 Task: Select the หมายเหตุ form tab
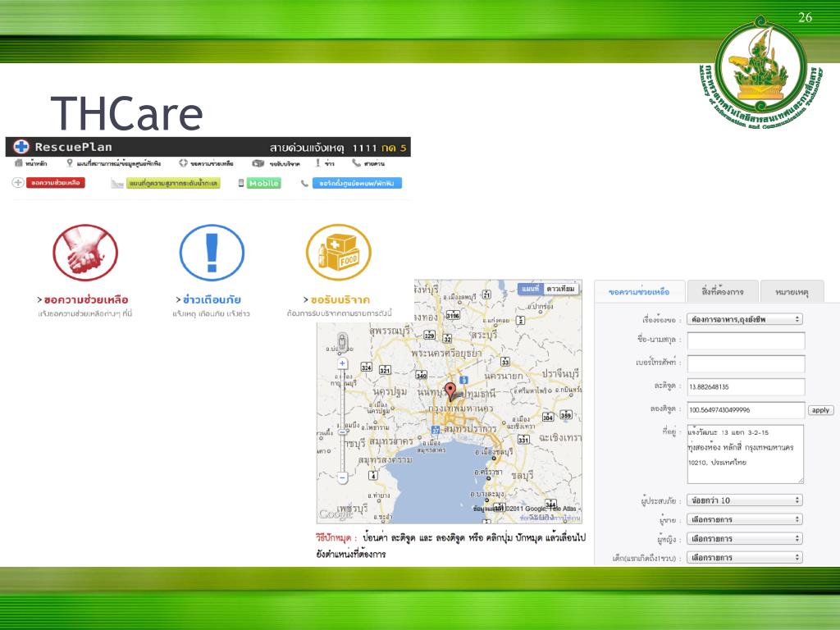pyautogui.click(x=792, y=292)
